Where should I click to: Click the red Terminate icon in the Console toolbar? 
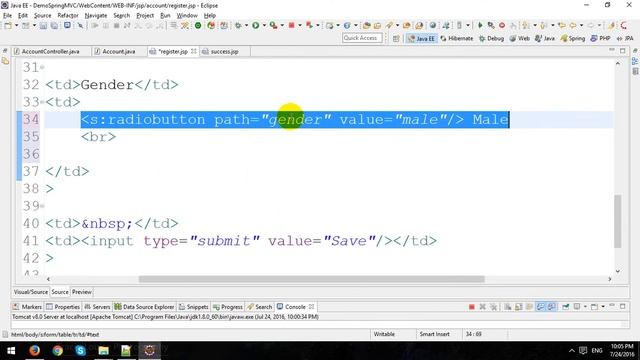click(x=471, y=307)
